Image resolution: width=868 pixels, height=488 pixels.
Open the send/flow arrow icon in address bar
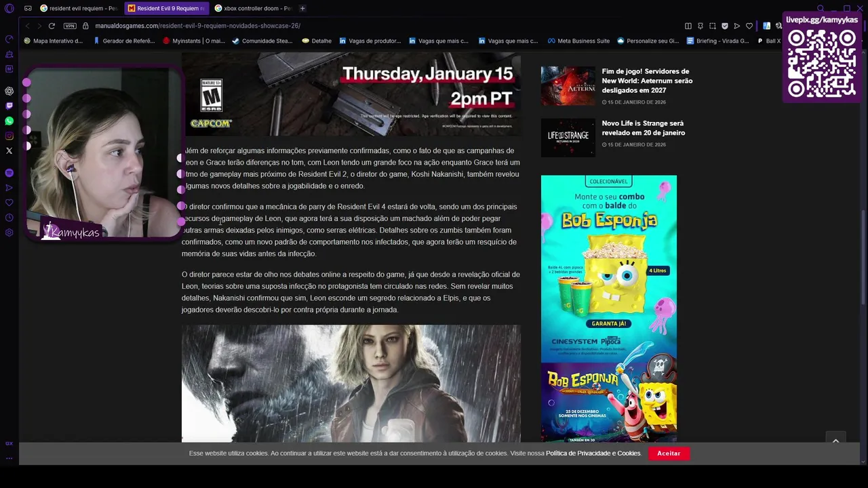click(x=737, y=26)
